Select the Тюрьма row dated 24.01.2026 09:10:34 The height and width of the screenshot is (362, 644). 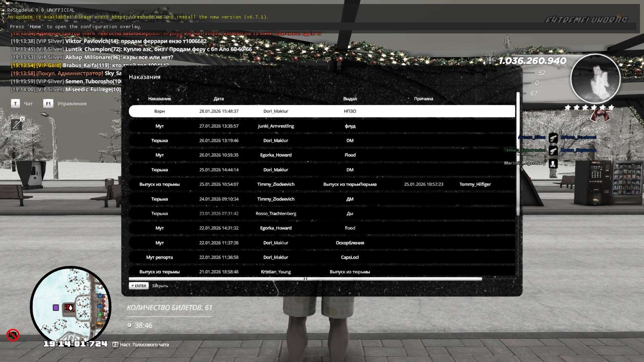322,199
